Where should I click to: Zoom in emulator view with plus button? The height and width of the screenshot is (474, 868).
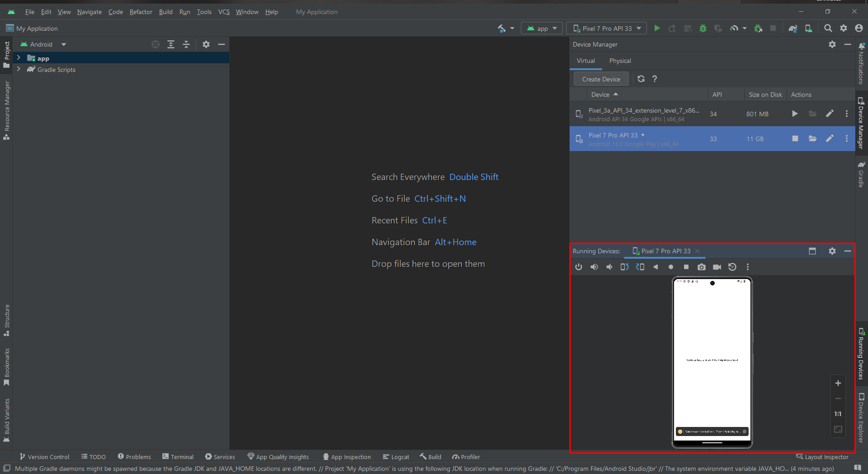coord(838,383)
